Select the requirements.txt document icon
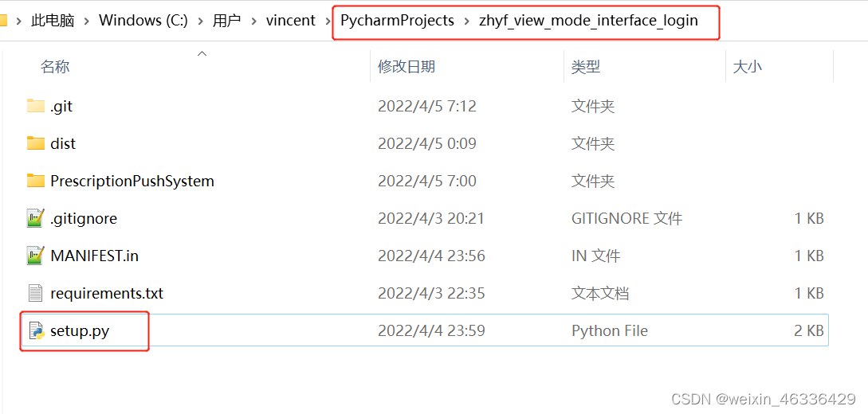Viewport: 868px width, 414px height. (x=35, y=293)
